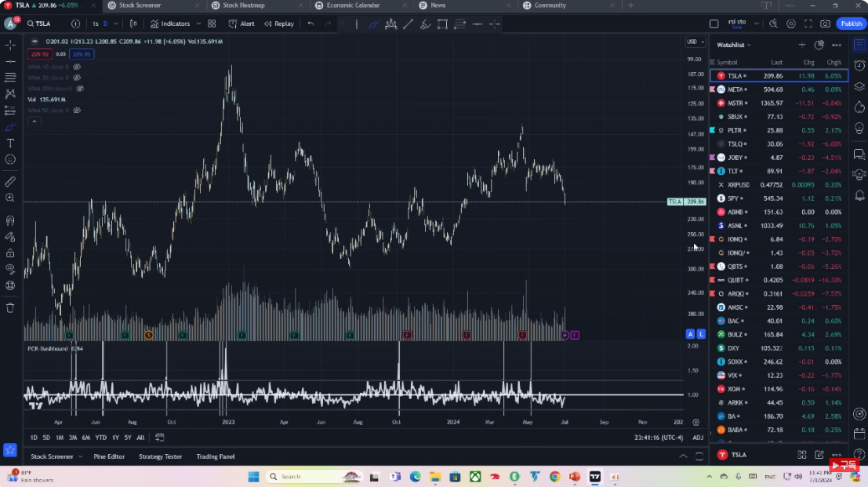
Task: Expand the Watchlist name dropdown
Action: pos(733,45)
